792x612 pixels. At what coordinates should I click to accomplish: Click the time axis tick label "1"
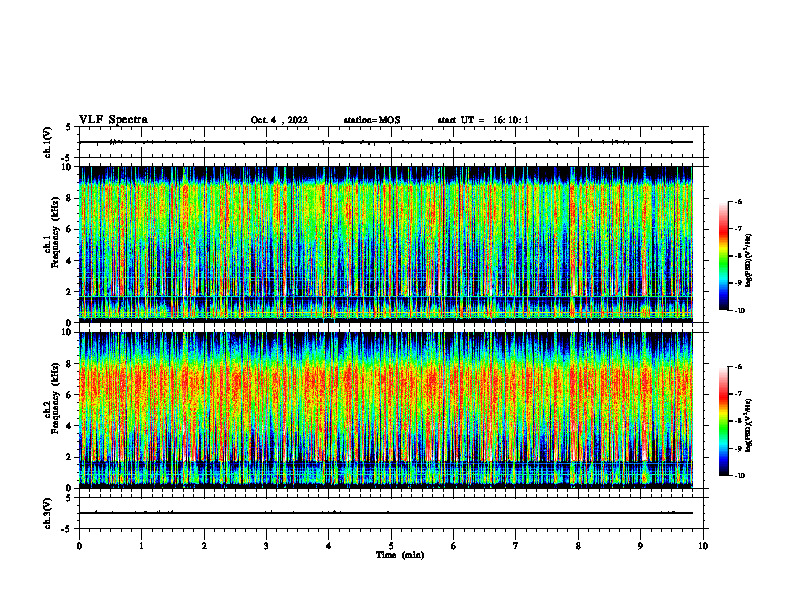pyautogui.click(x=141, y=546)
